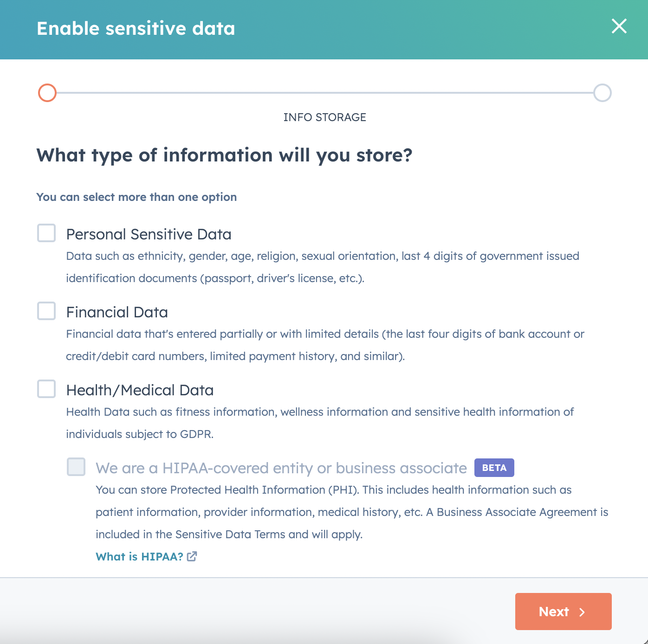Click the second progress step circle
648x644 pixels.
(602, 92)
